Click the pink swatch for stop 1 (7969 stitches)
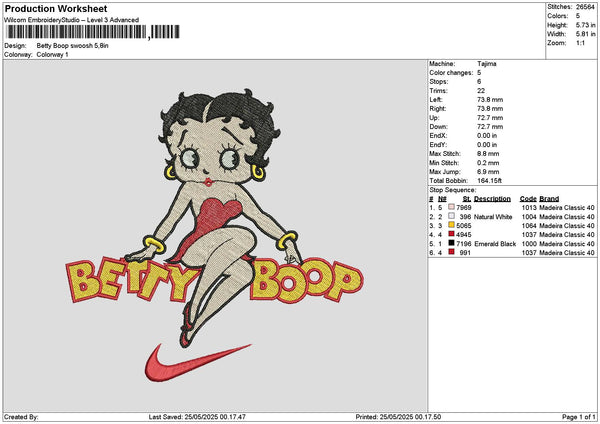Image resolution: width=600 pixels, height=424 pixels. click(452, 207)
